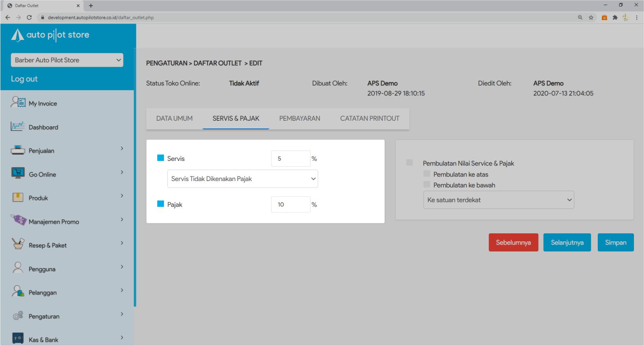Switch to the PEMBAYARAN tab
Viewport: 644px width, 346px height.
coord(300,118)
